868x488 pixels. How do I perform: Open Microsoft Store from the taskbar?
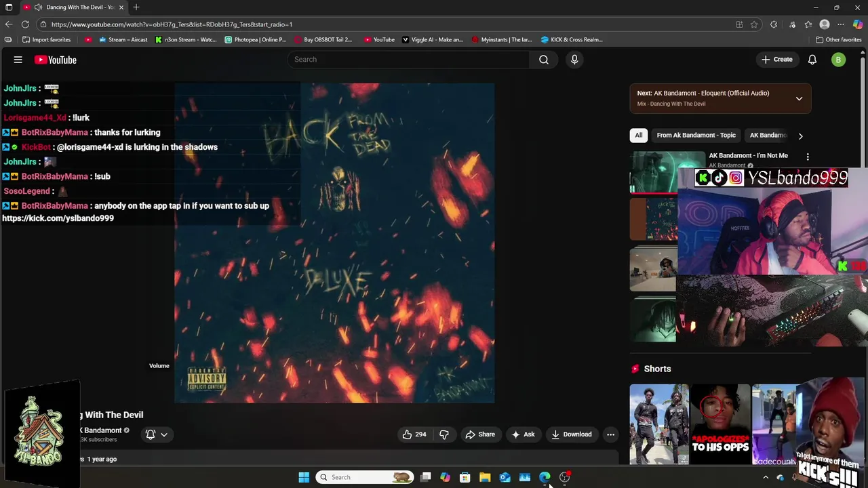click(x=465, y=477)
